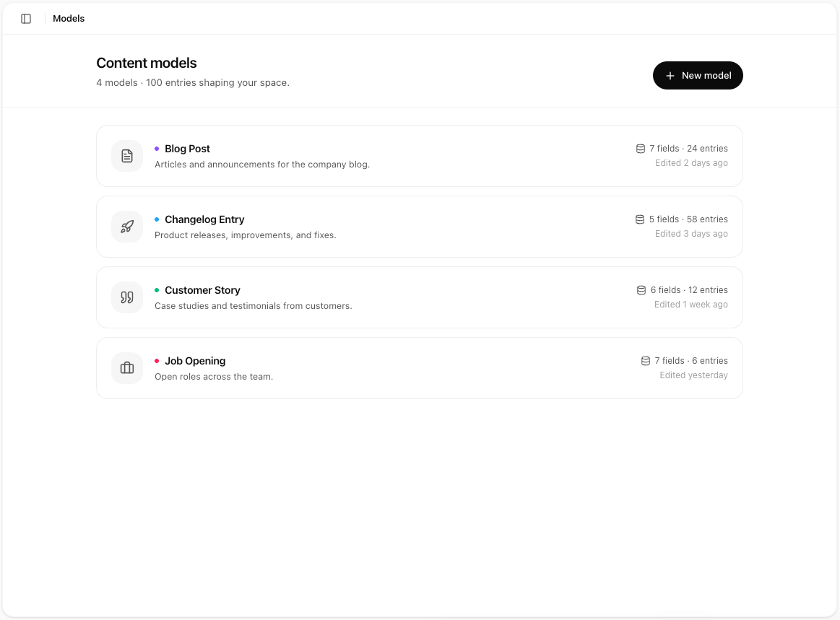Click '4 models · 100 entries shaping your space.' subtitle
The height and width of the screenshot is (620, 840).
pos(193,82)
